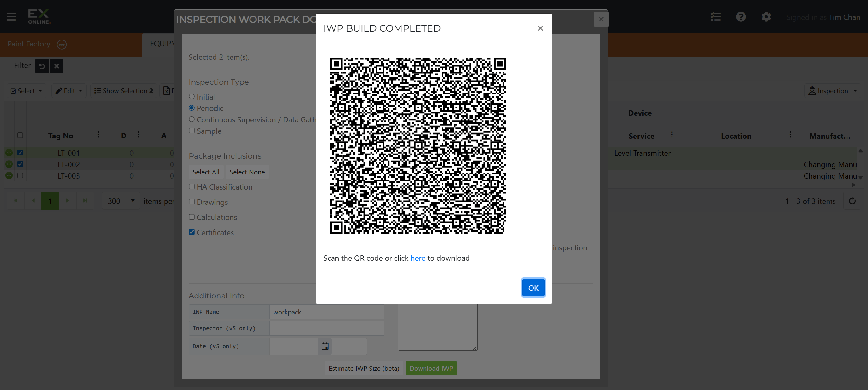Click the Excel export icon in toolbar
The image size is (868, 390).
166,91
